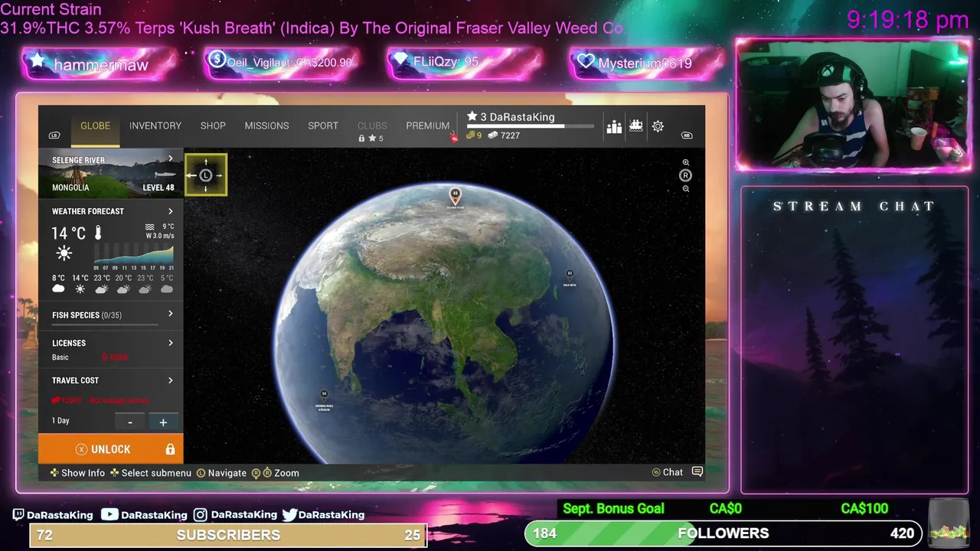Click the Clubs lock icon

pyautogui.click(x=361, y=139)
